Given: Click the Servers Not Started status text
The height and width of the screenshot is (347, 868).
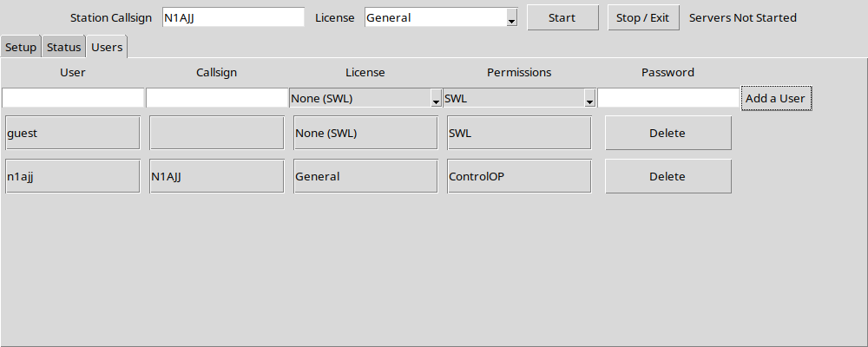Looking at the screenshot, I should [743, 17].
